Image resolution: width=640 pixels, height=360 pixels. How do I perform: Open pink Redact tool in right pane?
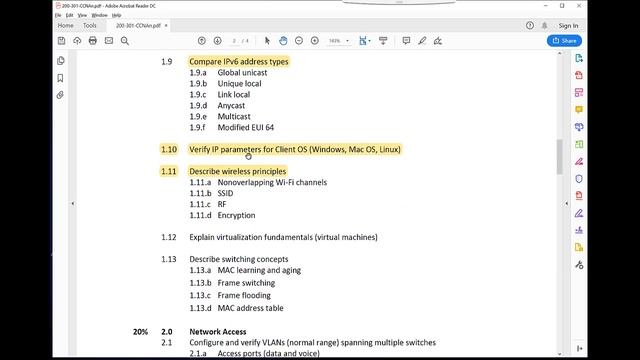(x=579, y=162)
